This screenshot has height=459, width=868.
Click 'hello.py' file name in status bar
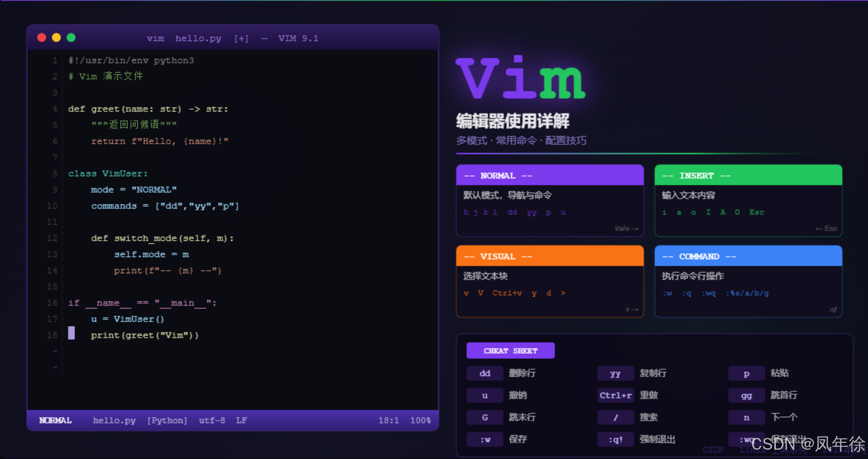click(114, 420)
